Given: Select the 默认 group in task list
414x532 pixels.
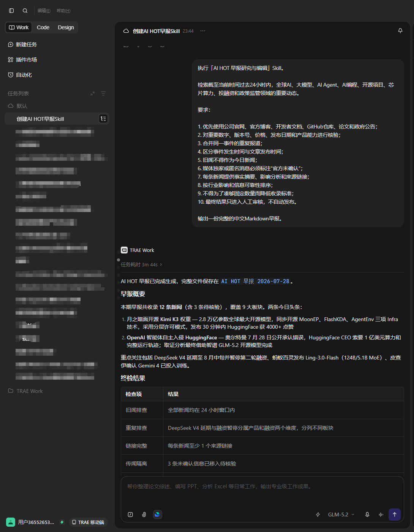Looking at the screenshot, I should click(x=18, y=106).
